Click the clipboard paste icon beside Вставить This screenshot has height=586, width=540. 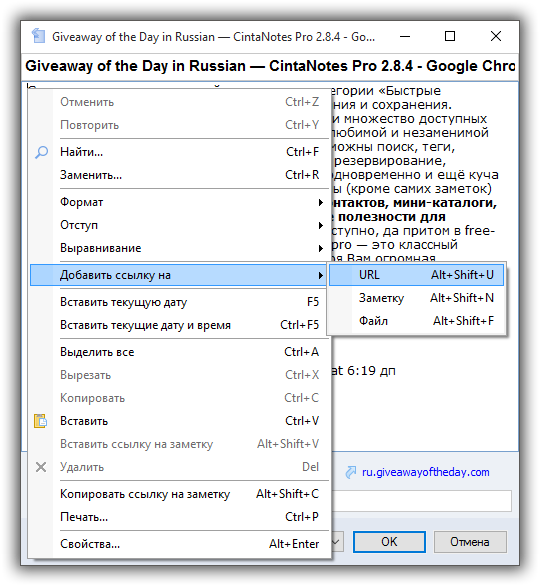pos(40,421)
